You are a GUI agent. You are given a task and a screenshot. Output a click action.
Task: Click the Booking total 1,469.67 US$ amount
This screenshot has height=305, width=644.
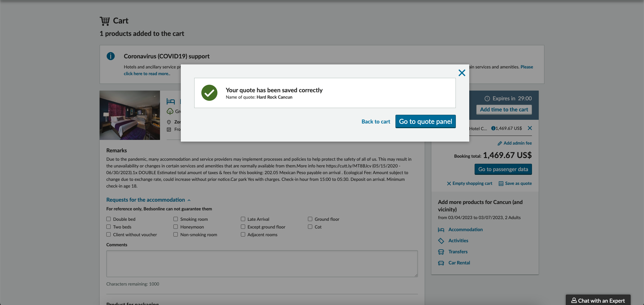[507, 155]
